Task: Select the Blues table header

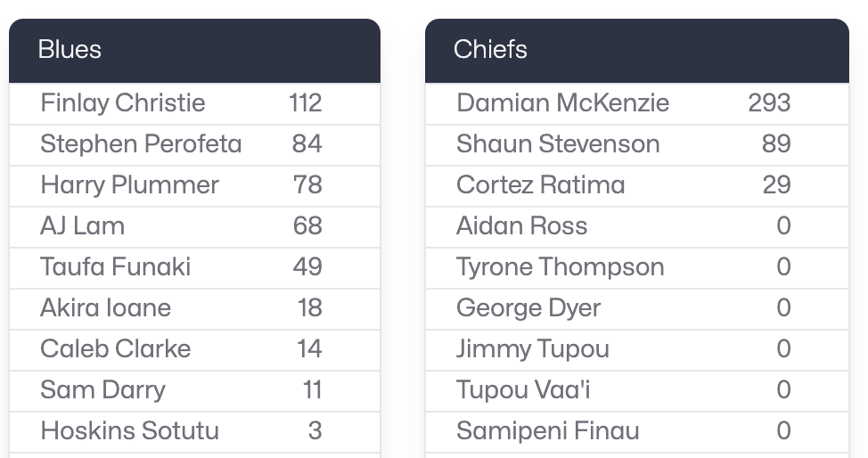Action: pos(194,51)
